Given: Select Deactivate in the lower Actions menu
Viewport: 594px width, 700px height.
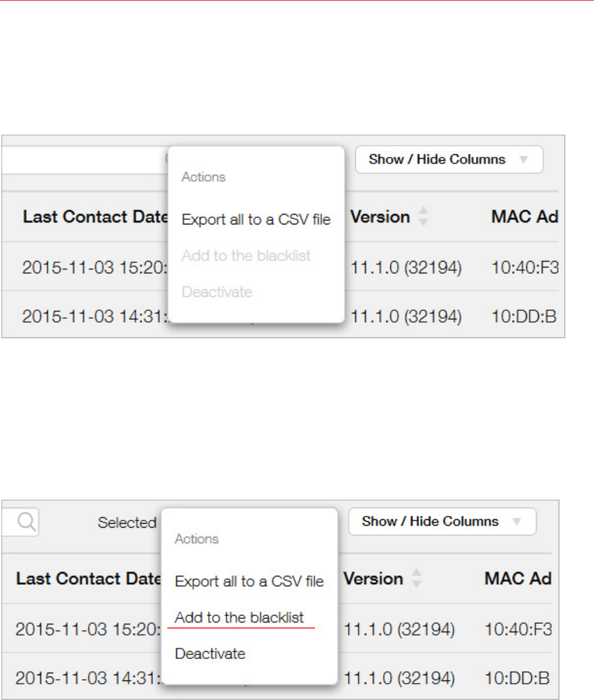Looking at the screenshot, I should coord(210,654).
